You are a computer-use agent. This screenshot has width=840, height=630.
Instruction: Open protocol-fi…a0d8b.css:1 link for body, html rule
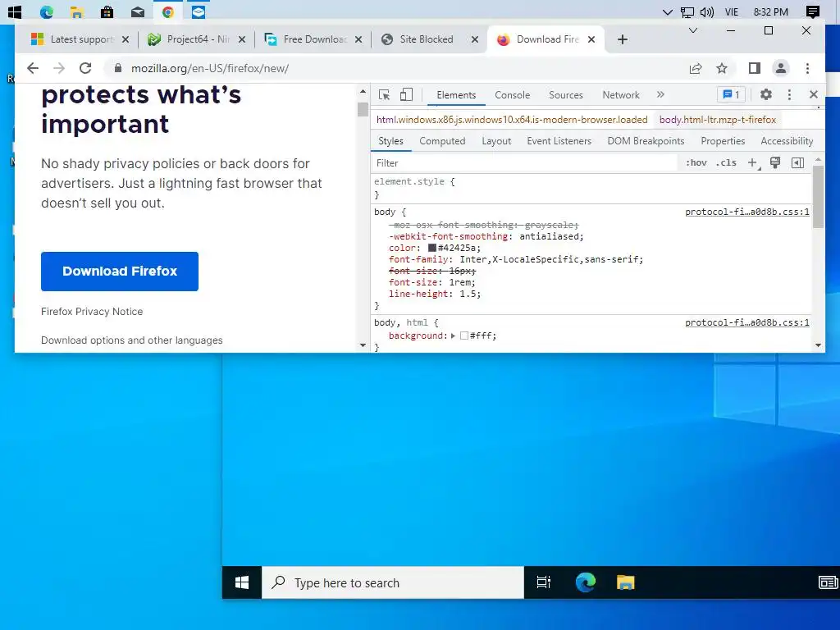click(746, 322)
